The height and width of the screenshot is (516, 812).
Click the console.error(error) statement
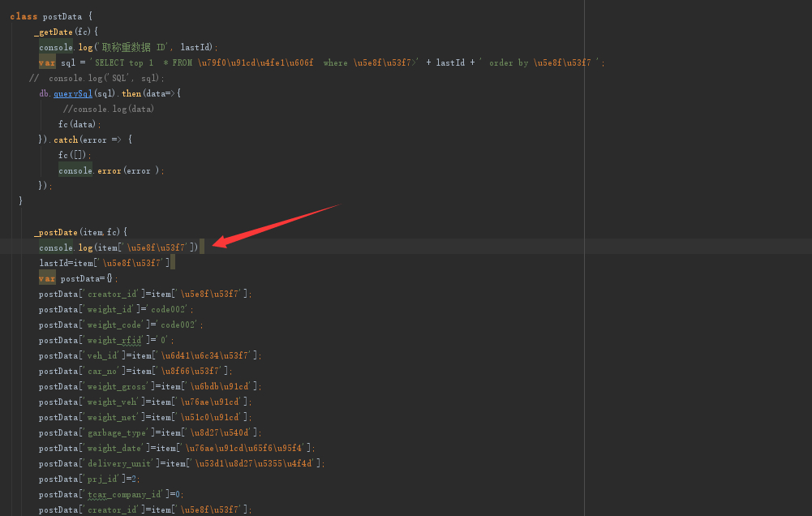pos(111,171)
